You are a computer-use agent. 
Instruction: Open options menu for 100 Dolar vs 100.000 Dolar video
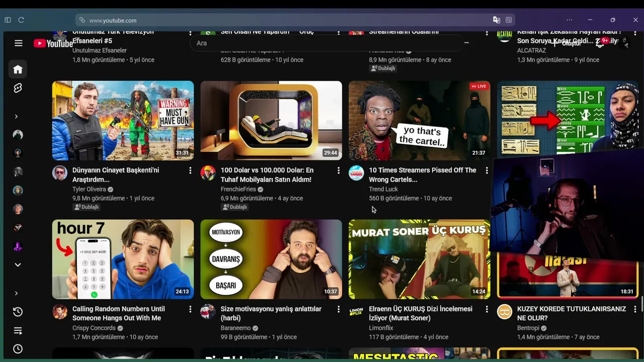(339, 171)
